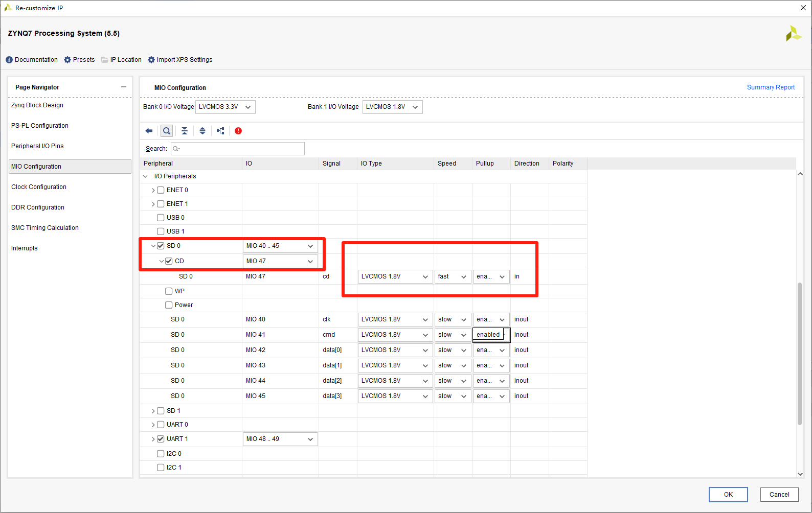812x513 pixels.
Task: Open Pullup dropdown for cd signal
Action: tap(491, 276)
